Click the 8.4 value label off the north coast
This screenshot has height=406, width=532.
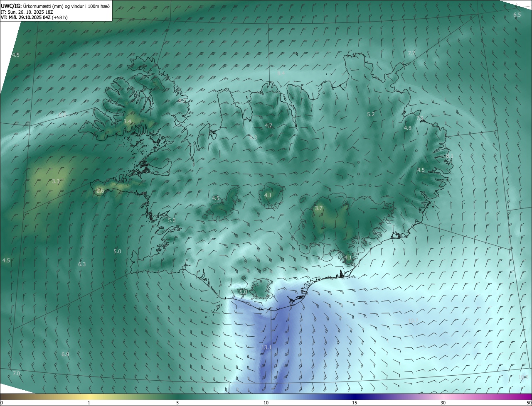click(281, 73)
